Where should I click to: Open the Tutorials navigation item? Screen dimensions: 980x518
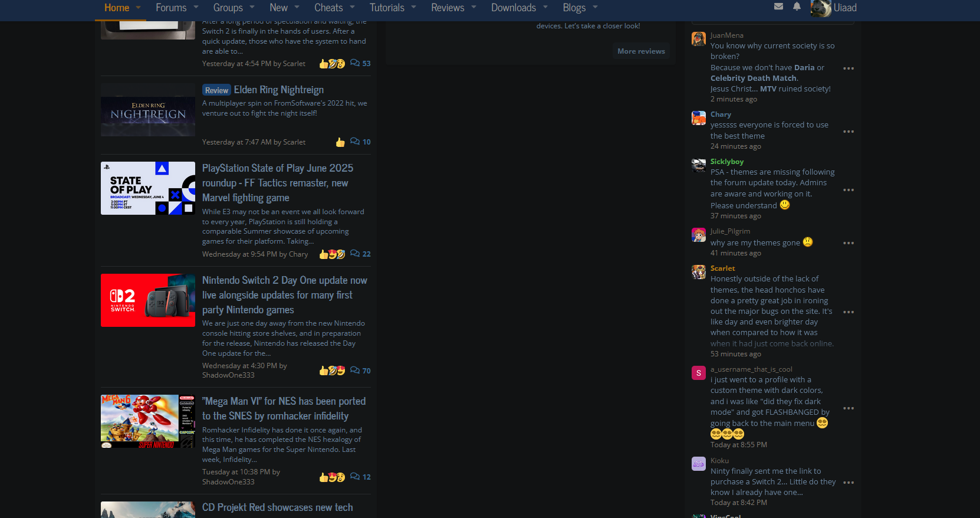click(387, 8)
